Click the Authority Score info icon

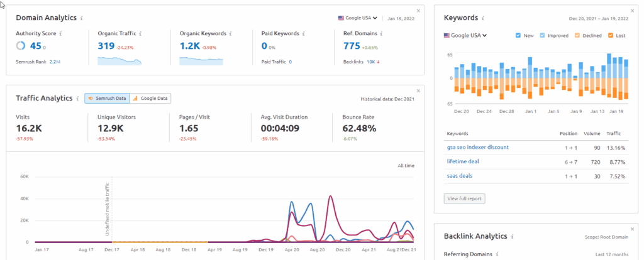61,33
